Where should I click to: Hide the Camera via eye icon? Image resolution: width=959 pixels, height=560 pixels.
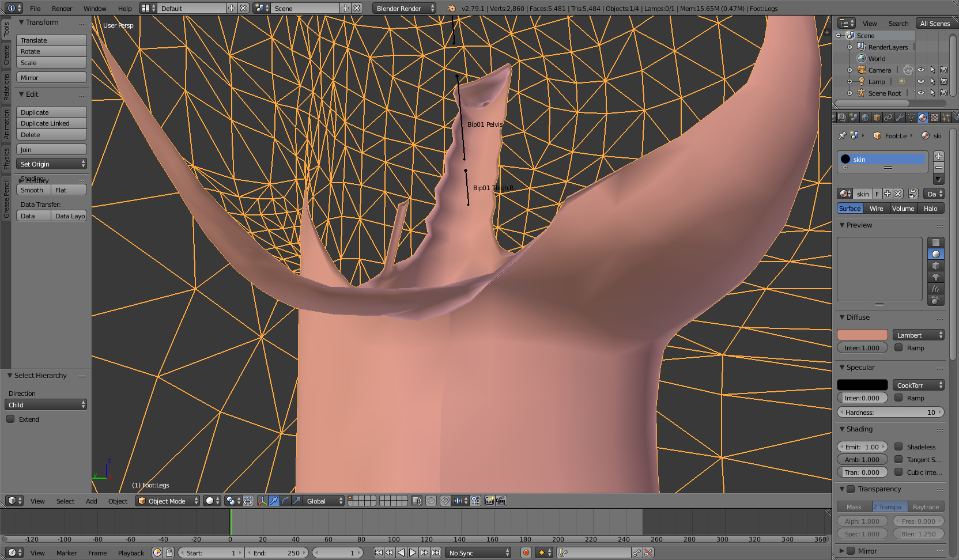pyautogui.click(x=920, y=70)
